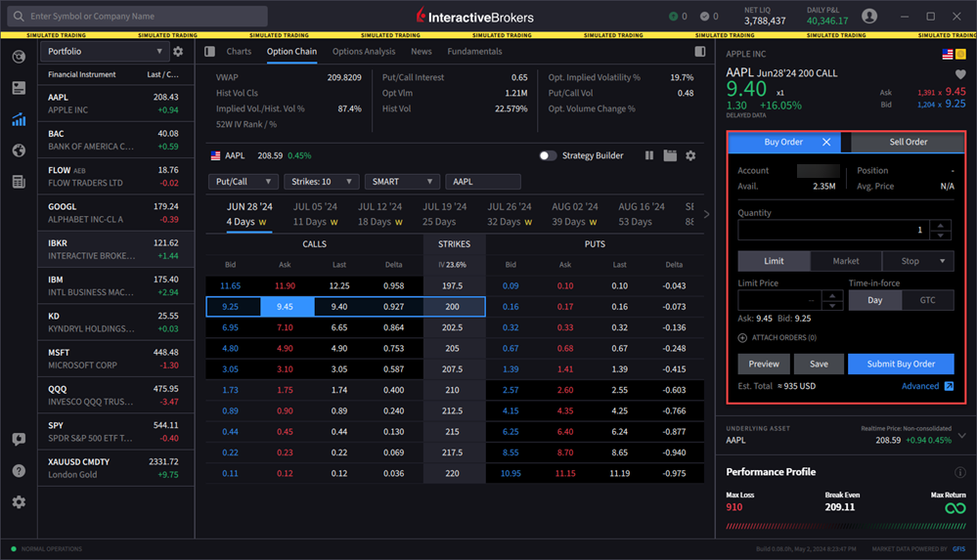Select the MSFT row in portfolio list
The height and width of the screenshot is (560, 977).
116,359
